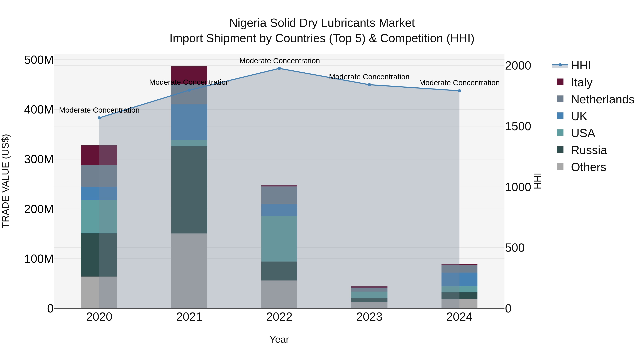Toggle the UK legend entry

(x=572, y=116)
